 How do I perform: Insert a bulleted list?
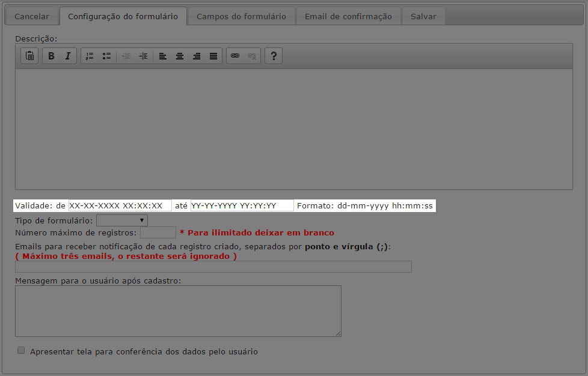[x=106, y=56]
